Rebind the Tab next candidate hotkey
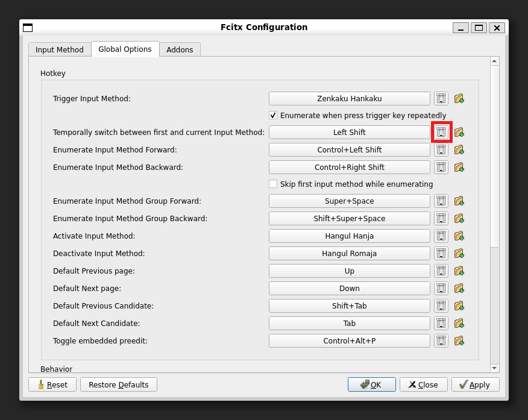528x420 pixels. tap(349, 324)
